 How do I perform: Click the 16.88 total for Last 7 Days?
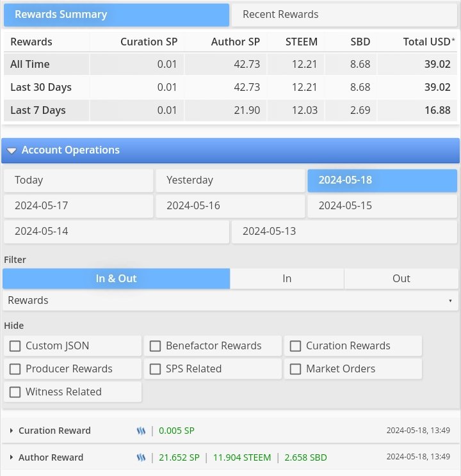click(x=437, y=110)
